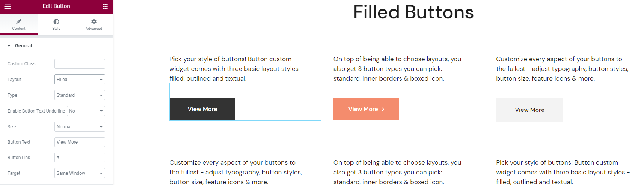Open the Size dropdown set to Normal
This screenshot has height=185, width=644.
pyautogui.click(x=80, y=127)
